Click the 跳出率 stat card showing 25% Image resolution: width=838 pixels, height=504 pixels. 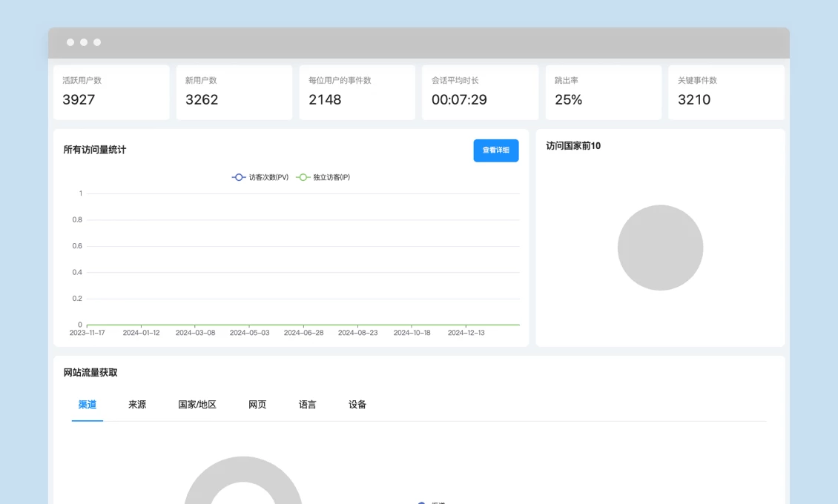603,92
